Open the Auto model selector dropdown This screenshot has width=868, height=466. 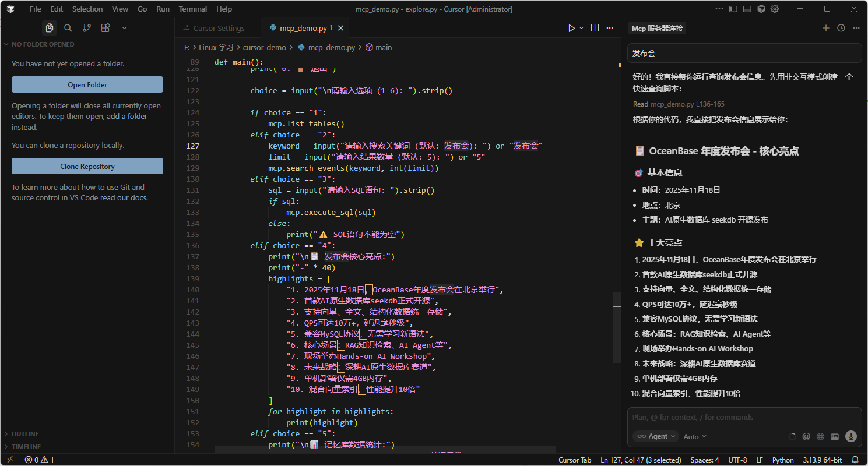tap(694, 436)
